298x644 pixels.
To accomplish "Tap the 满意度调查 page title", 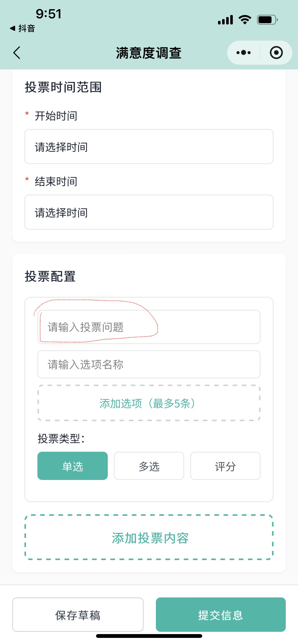I will pos(149,53).
